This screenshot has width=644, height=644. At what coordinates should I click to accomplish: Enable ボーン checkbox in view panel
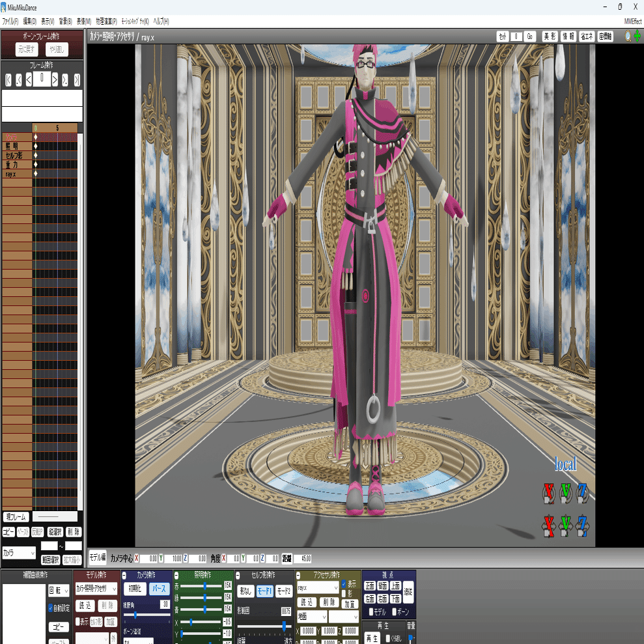pos(395,612)
